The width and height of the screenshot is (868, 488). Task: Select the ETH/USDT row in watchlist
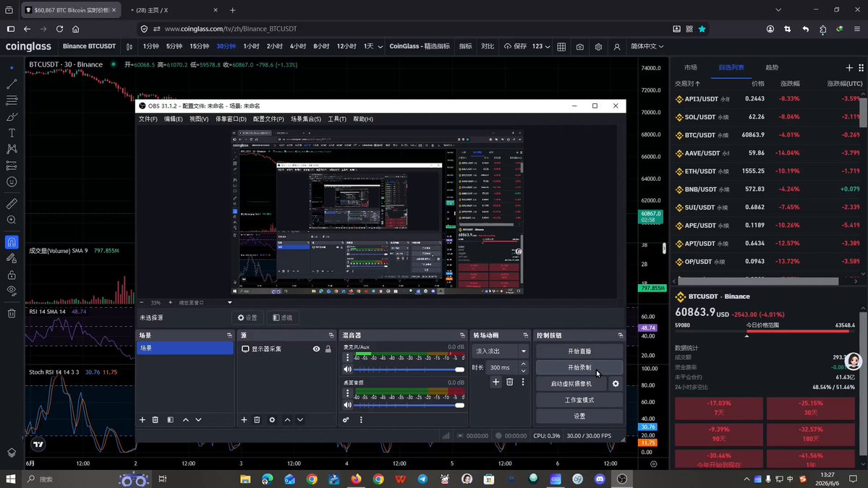768,171
